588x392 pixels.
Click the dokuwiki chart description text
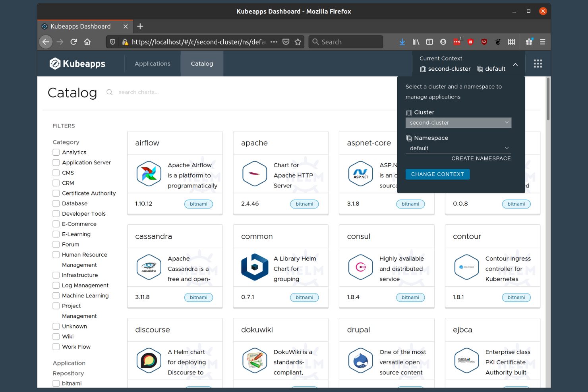coord(293,362)
